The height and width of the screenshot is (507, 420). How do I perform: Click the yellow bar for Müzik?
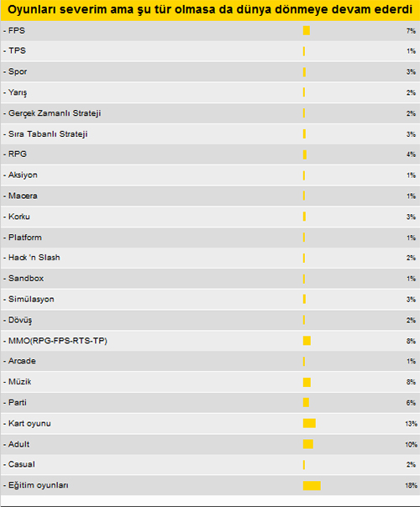click(307, 382)
